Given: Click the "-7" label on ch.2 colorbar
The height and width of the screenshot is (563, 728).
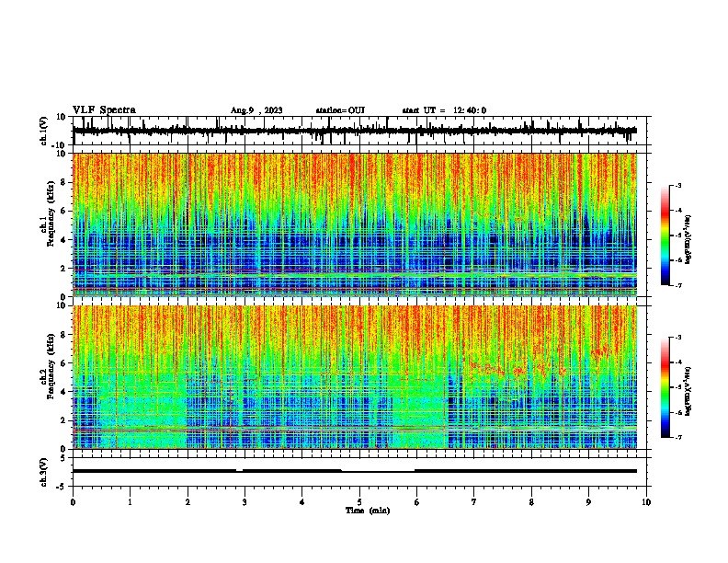Looking at the screenshot, I should [678, 437].
